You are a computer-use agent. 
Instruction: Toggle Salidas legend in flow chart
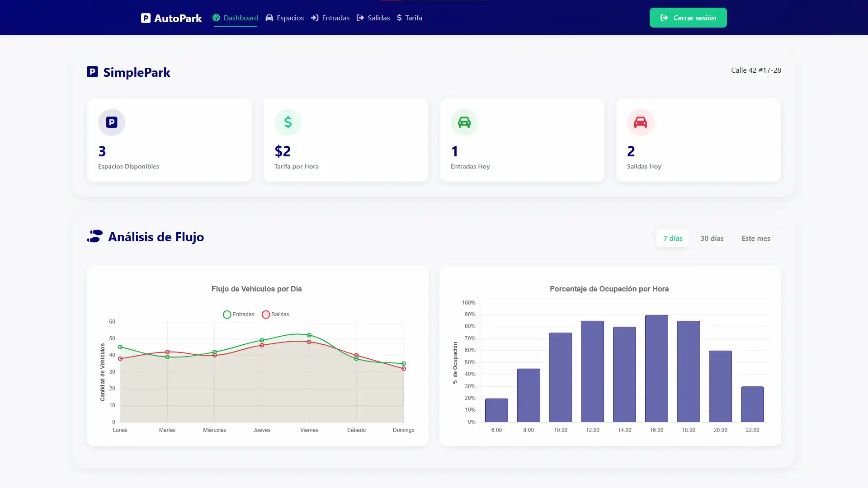coord(275,314)
